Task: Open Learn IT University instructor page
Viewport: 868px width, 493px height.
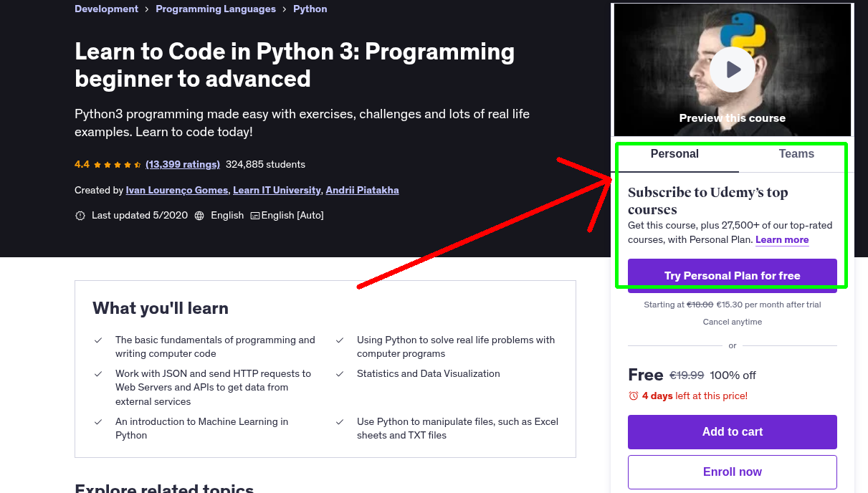Action: click(x=277, y=190)
